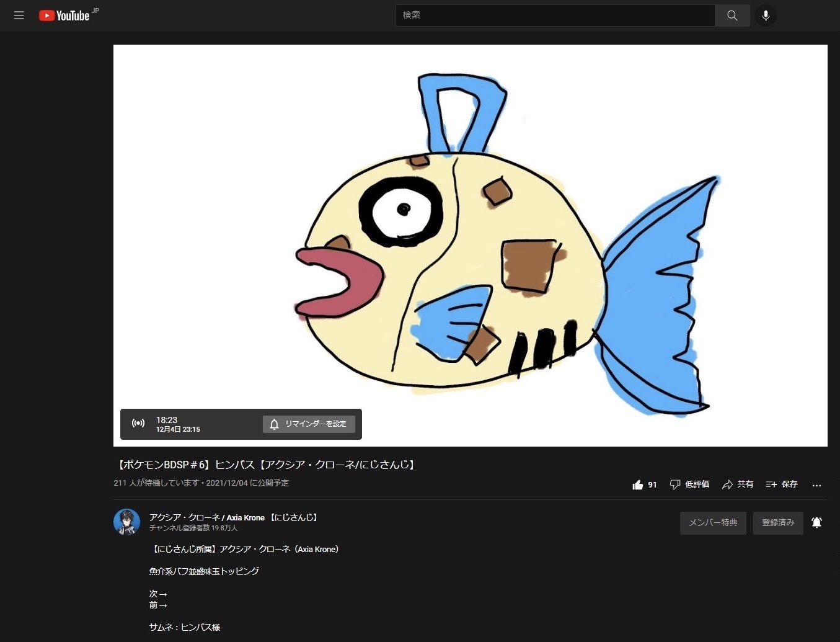The height and width of the screenshot is (642, 840).
Task: Set a reminder for the premiere
Action: [309, 424]
